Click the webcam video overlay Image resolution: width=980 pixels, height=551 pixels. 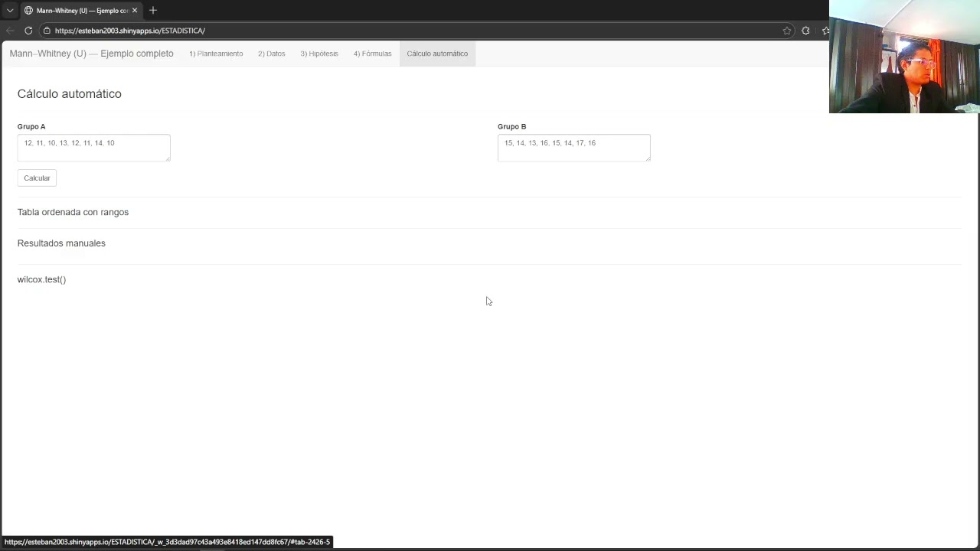pos(904,57)
